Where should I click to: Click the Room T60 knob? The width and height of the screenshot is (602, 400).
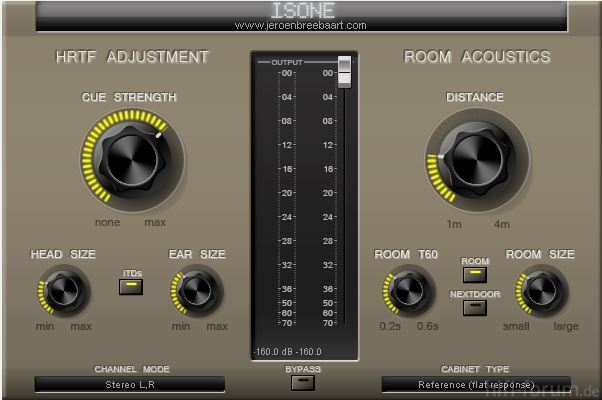tap(407, 291)
